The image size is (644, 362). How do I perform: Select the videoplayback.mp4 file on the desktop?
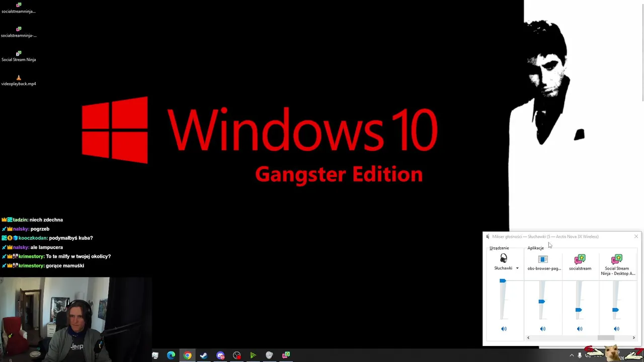(19, 80)
